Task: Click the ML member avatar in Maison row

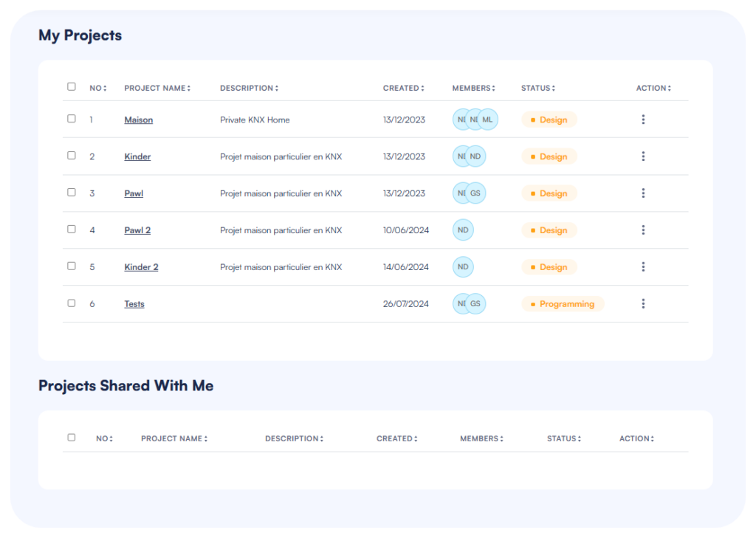Action: pyautogui.click(x=489, y=120)
